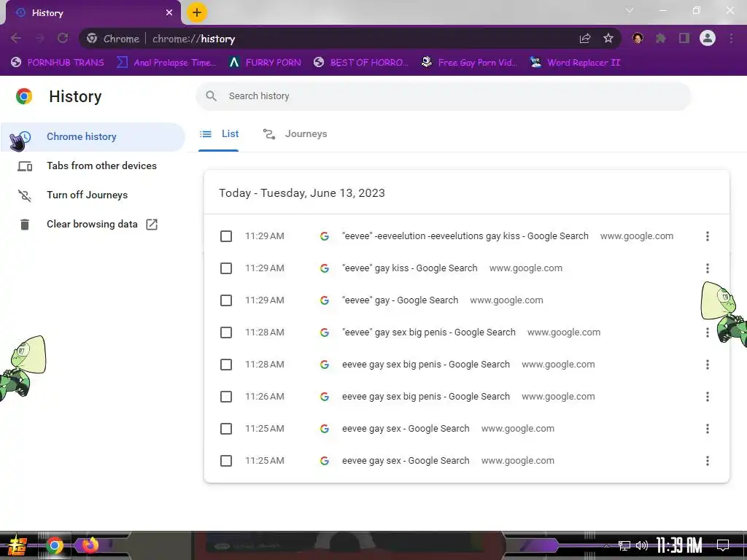Check the box for "eevee" gay - Google Search

tap(226, 300)
